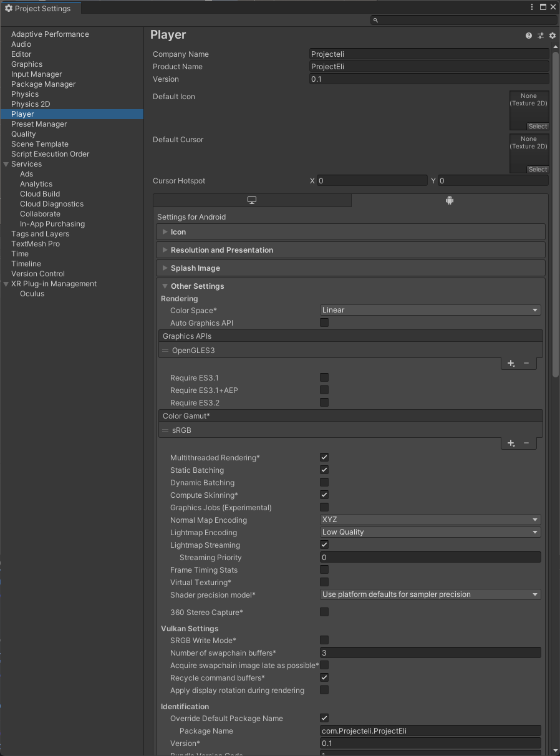
Task: Open the Player help documentation icon
Action: click(x=529, y=36)
